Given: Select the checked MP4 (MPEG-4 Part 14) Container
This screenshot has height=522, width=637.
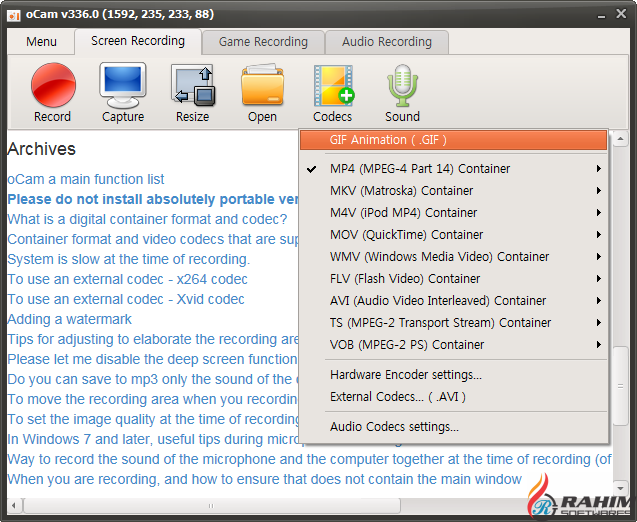Looking at the screenshot, I should 453,169.
